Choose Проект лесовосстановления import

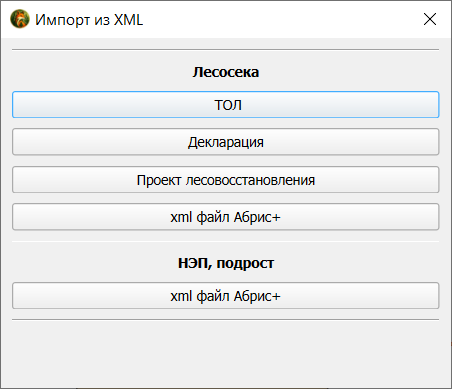point(226,180)
